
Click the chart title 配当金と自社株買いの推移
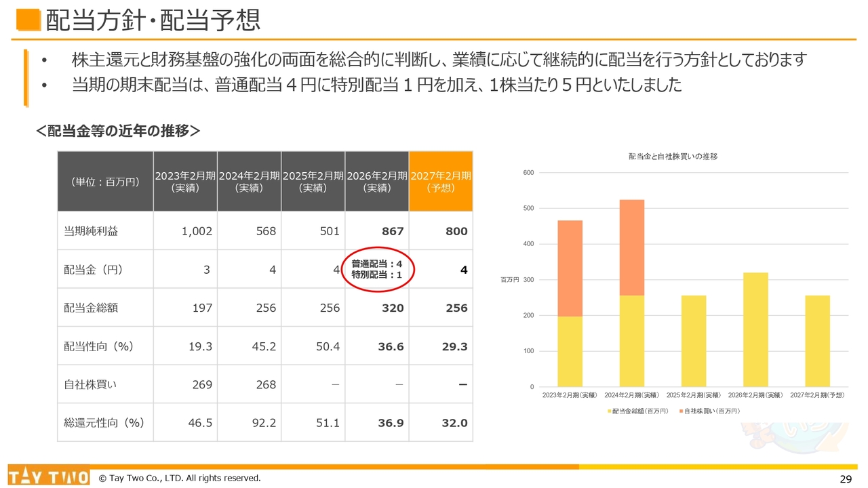coord(673,157)
